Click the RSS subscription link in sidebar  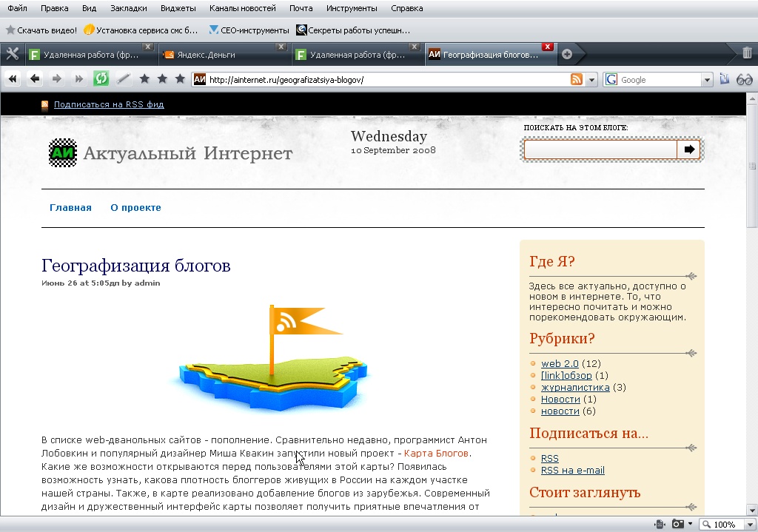pyautogui.click(x=550, y=458)
